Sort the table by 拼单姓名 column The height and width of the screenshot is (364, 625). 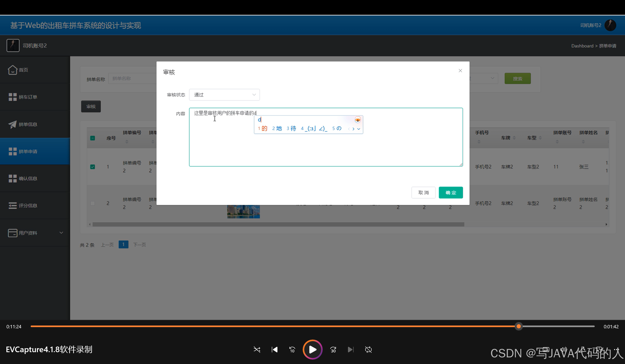tap(583, 142)
